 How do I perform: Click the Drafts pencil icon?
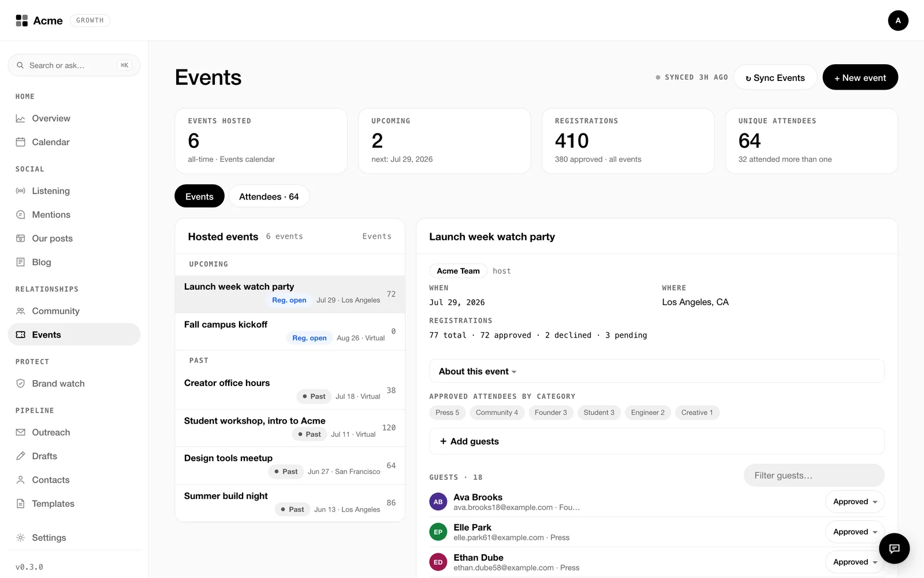point(21,456)
